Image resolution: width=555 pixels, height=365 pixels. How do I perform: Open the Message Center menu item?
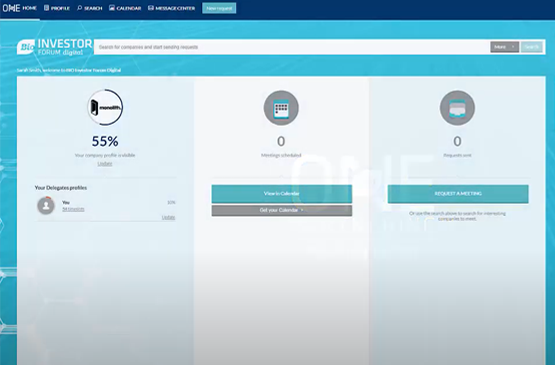coord(171,8)
